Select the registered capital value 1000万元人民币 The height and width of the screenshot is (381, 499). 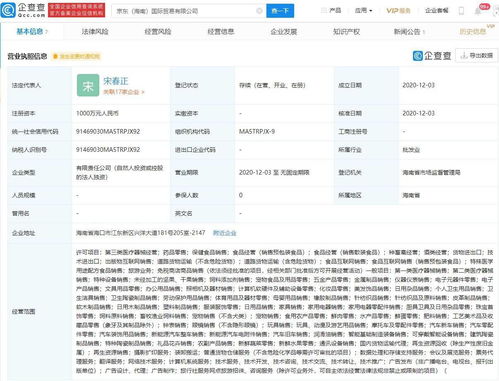point(97,113)
